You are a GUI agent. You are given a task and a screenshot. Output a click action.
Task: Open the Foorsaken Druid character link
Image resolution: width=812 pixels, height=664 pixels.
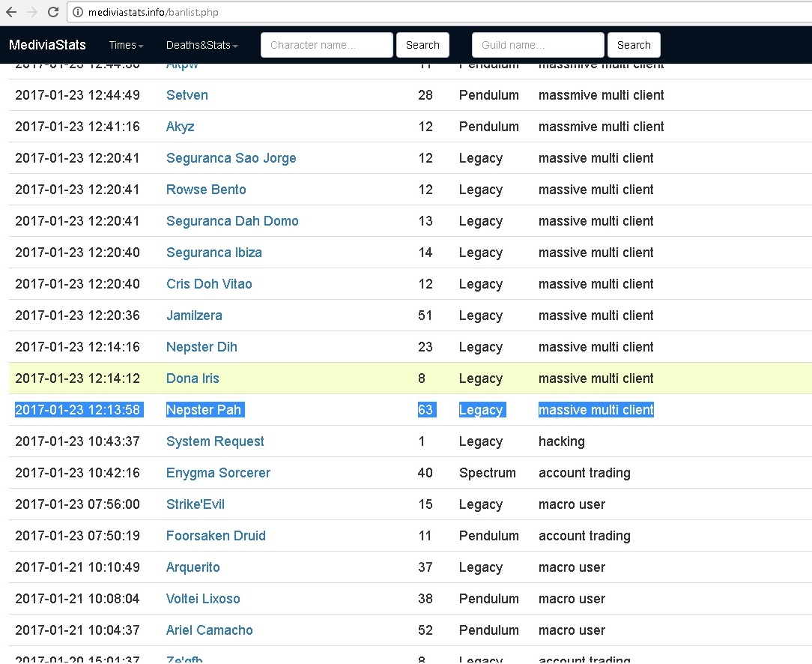(x=216, y=536)
